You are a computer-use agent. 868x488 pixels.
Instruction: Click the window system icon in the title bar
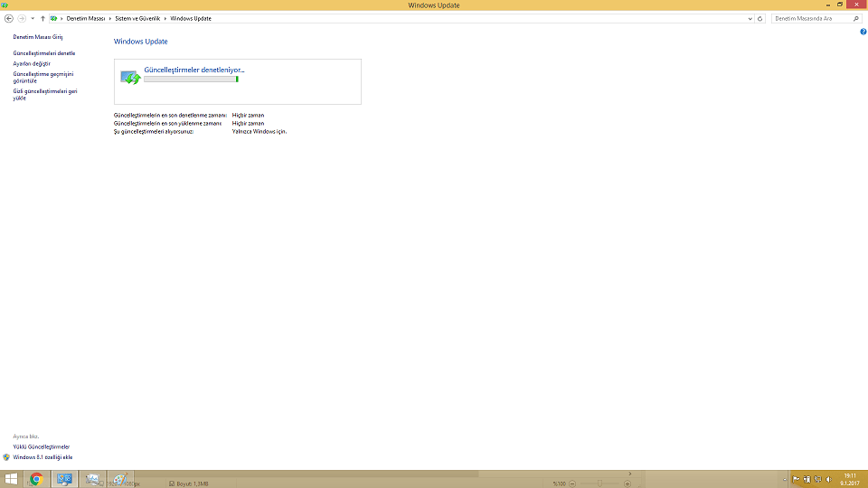point(5,5)
